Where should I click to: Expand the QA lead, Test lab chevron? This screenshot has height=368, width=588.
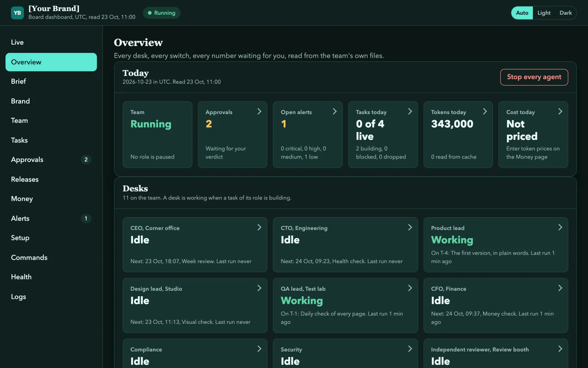coord(410,288)
